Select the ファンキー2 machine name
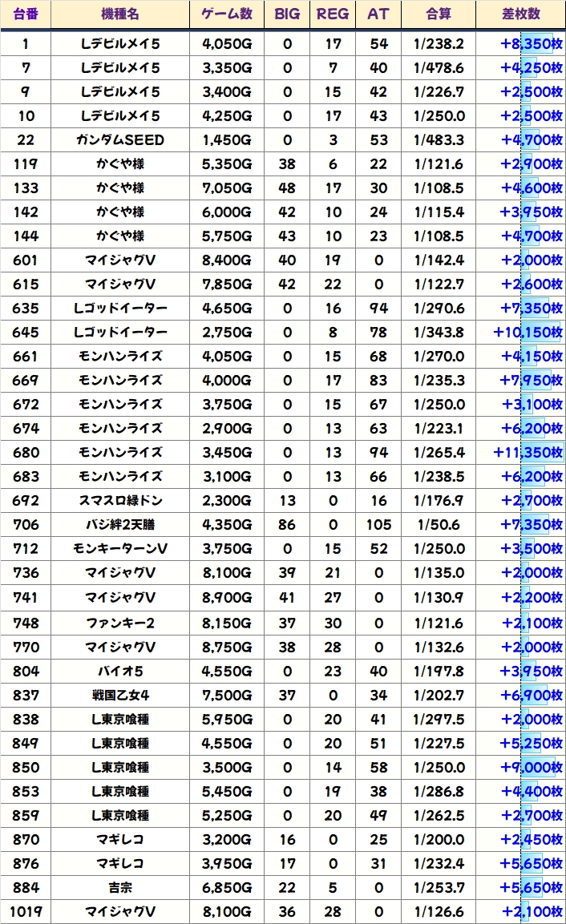This screenshot has height=924, width=566. click(120, 623)
